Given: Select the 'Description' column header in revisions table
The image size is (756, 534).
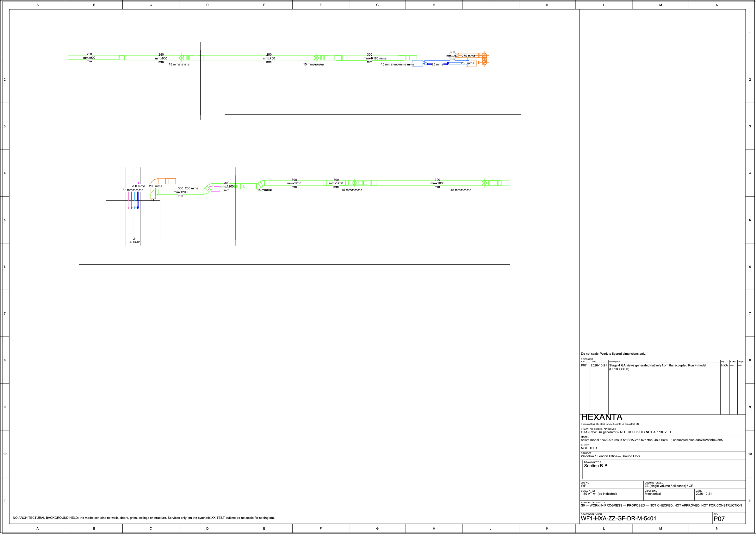Looking at the screenshot, I should click(x=615, y=362).
